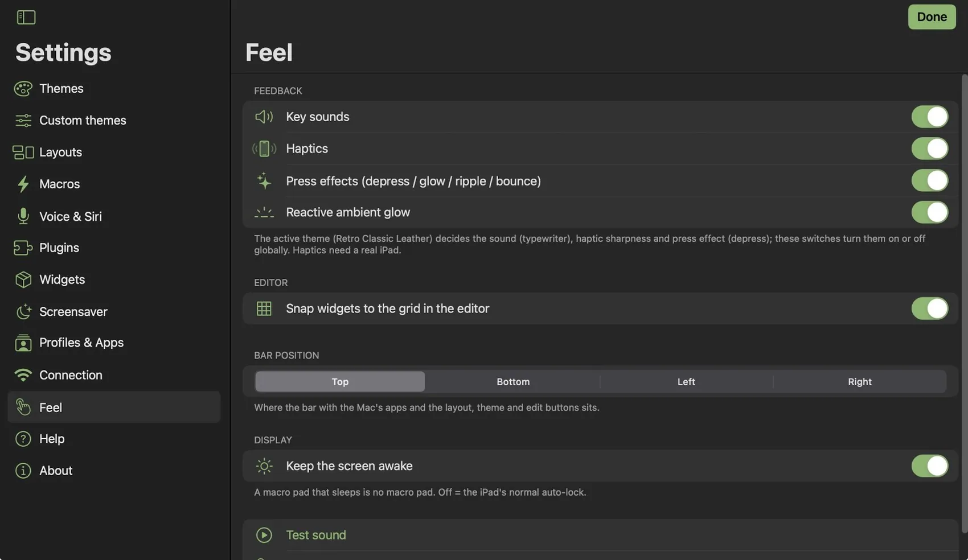Screen dimensions: 968x560
Task: Show the About page
Action: coord(114,471)
